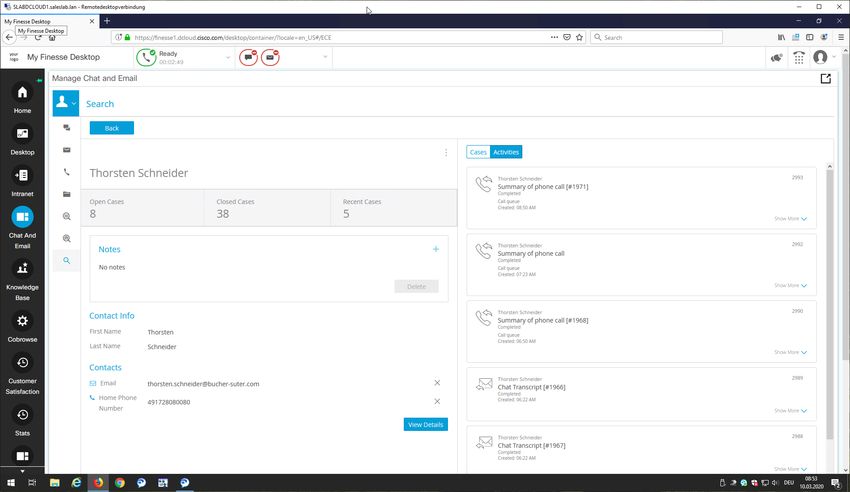Open the Firefox hamburger menu

coord(841,37)
